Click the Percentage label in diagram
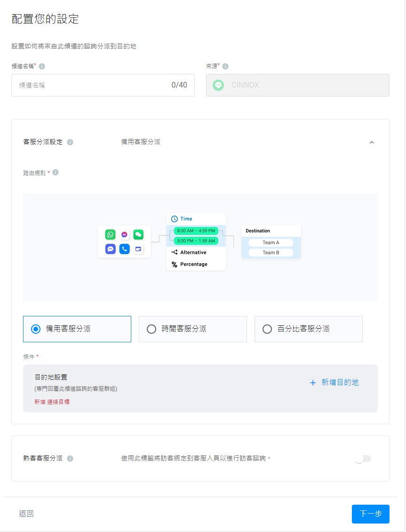The image size is (406, 532). (x=194, y=264)
